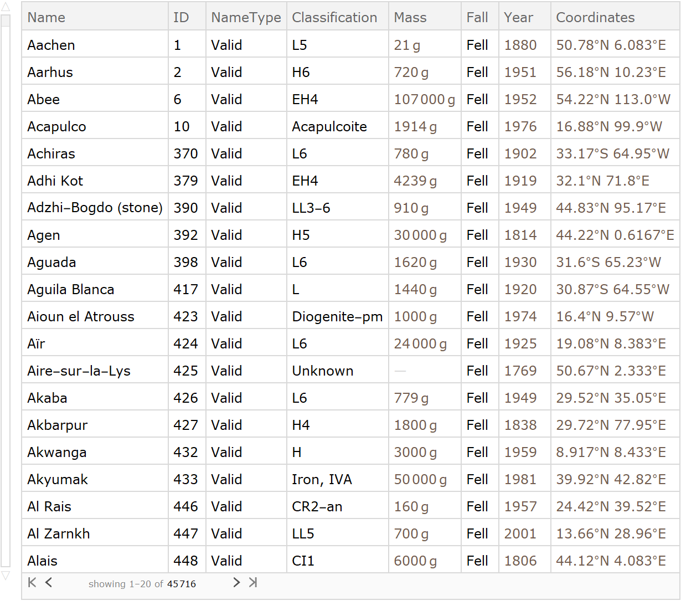Go to the first page of rows
Image resolution: width=681 pixels, height=616 pixels.
32,582
